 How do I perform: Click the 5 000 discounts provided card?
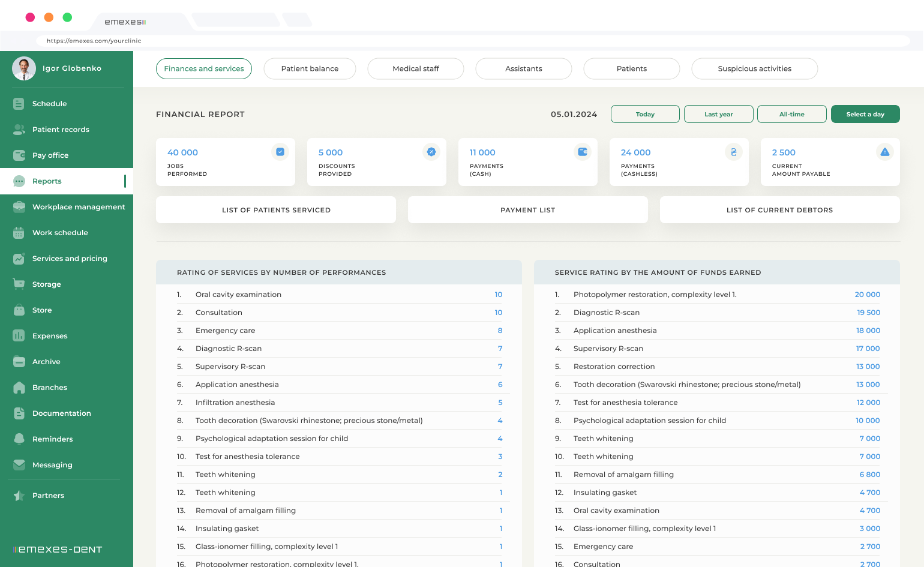coord(377,162)
